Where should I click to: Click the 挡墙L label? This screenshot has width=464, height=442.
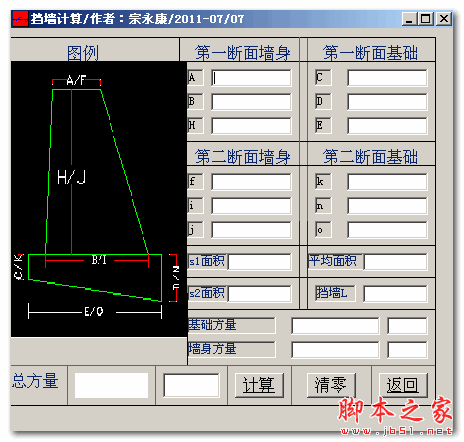[x=332, y=293]
